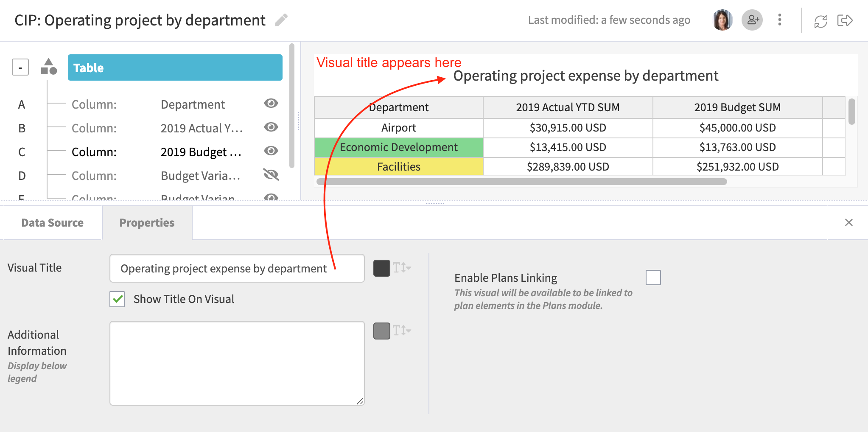Click the export arrow icon

845,20
